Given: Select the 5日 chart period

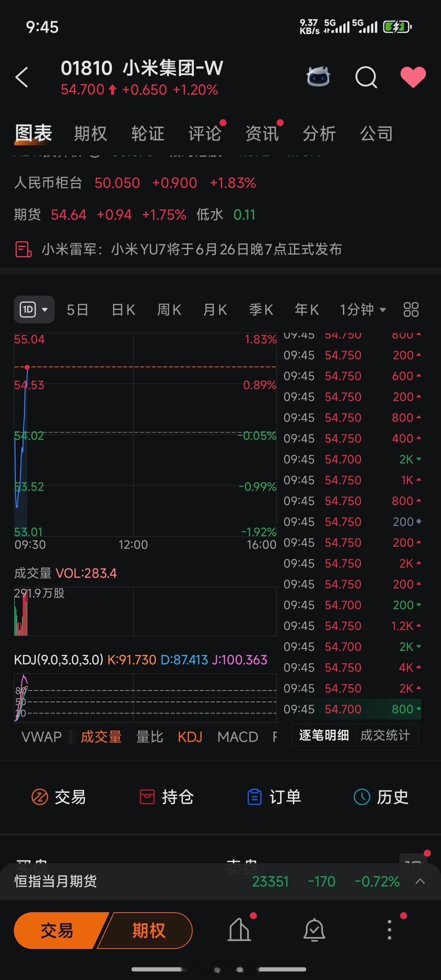Looking at the screenshot, I should click(78, 310).
